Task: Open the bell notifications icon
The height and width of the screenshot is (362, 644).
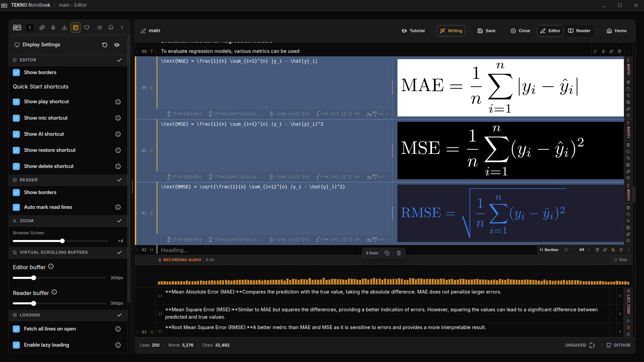Action: point(111,27)
